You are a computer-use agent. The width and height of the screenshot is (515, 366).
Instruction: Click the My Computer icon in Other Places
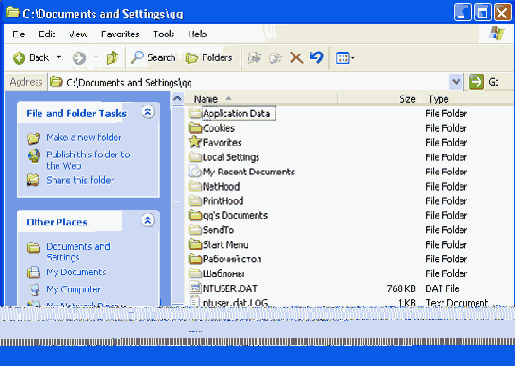point(35,289)
